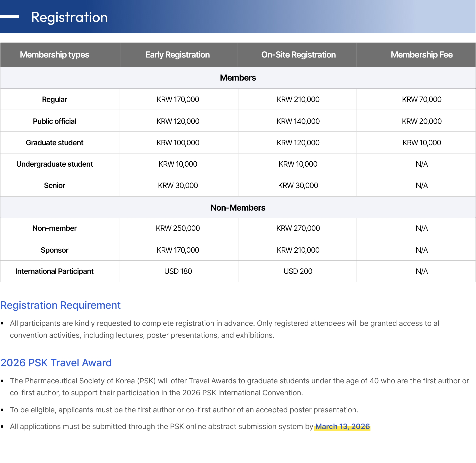Click the Regular membership row
The image size is (476, 463).
click(54, 99)
